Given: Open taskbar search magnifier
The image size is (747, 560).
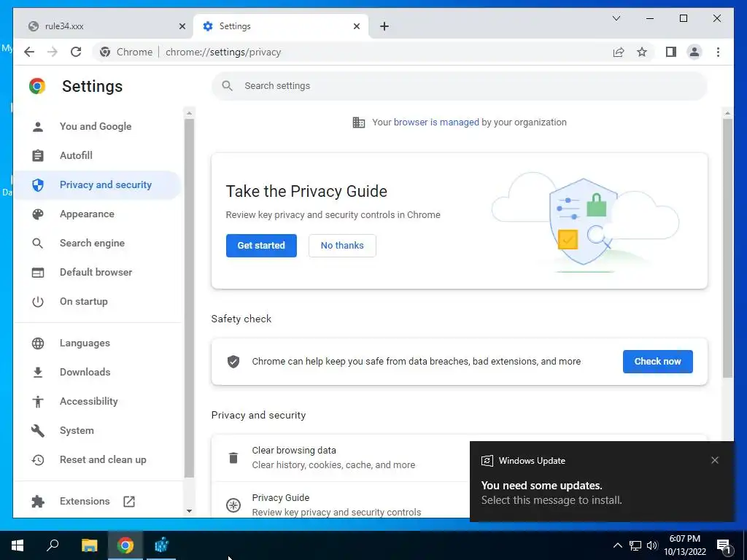Looking at the screenshot, I should pyautogui.click(x=53, y=545).
